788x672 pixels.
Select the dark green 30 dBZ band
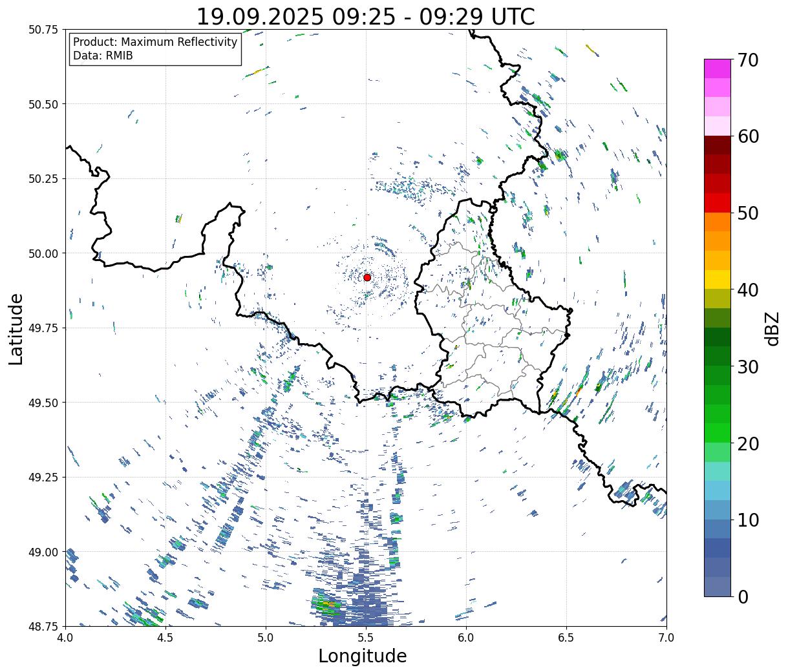pos(718,356)
